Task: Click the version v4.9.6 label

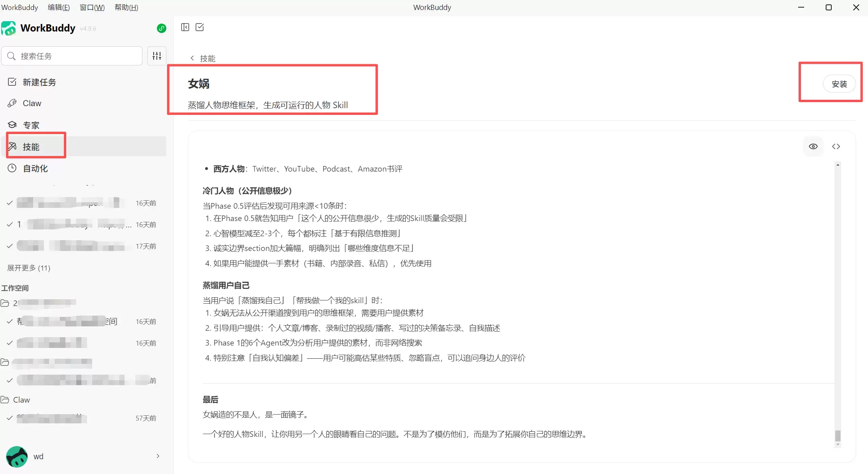Action: [x=88, y=29]
